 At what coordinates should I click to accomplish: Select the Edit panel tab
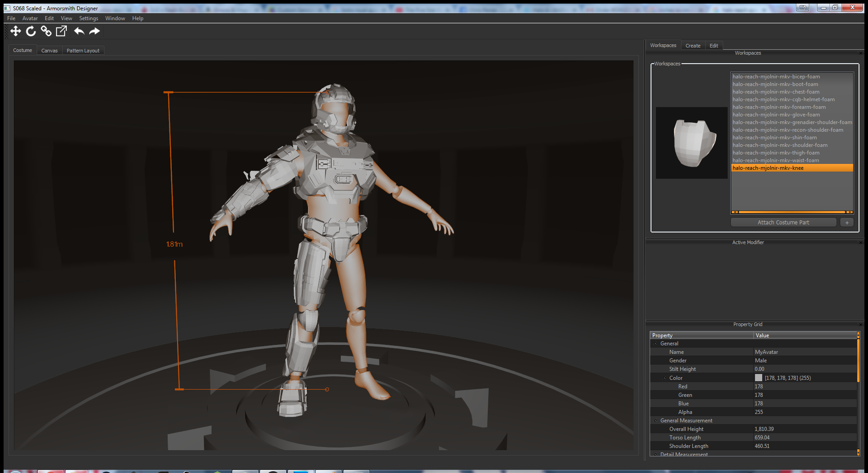click(x=714, y=46)
